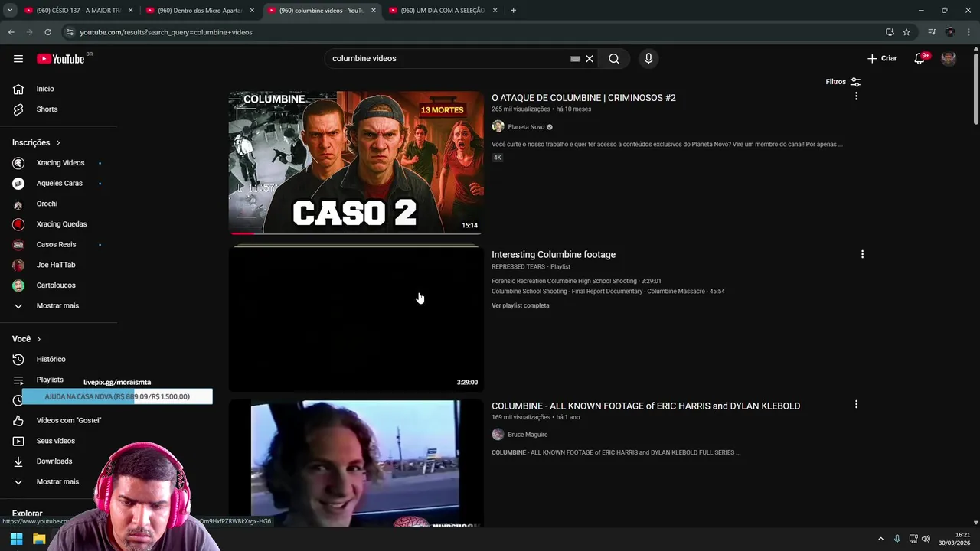Viewport: 980px width, 551px height.
Task: Open the Interesting Columbine footage playlist thumbnail
Action: click(356, 318)
